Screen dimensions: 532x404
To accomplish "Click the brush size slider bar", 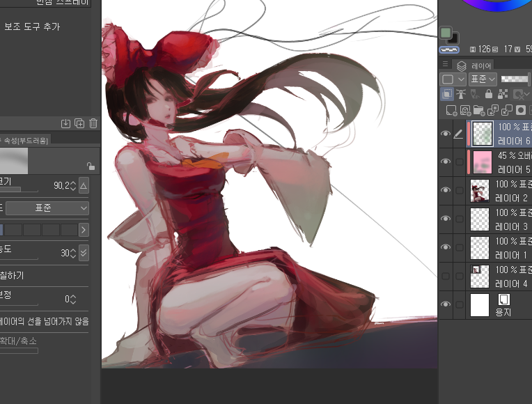I will tap(19, 189).
